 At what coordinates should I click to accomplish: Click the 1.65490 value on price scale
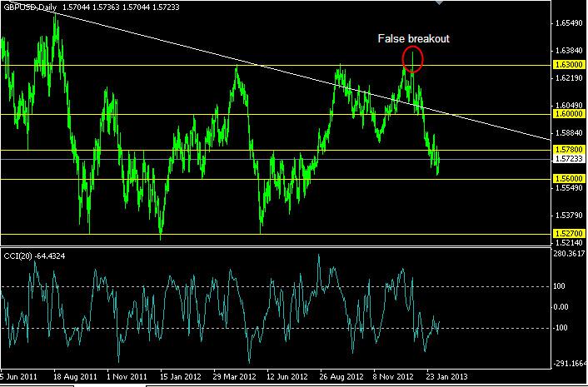(x=569, y=23)
